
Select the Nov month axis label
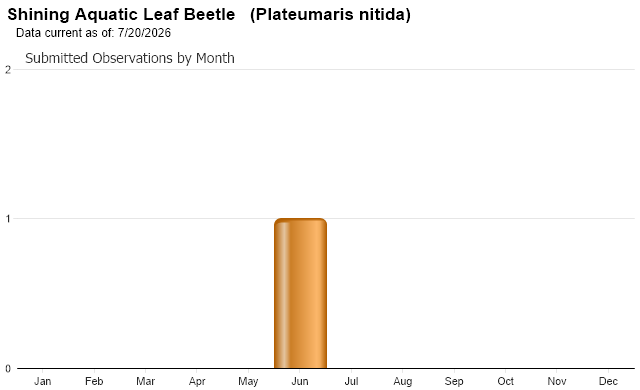[x=557, y=381]
